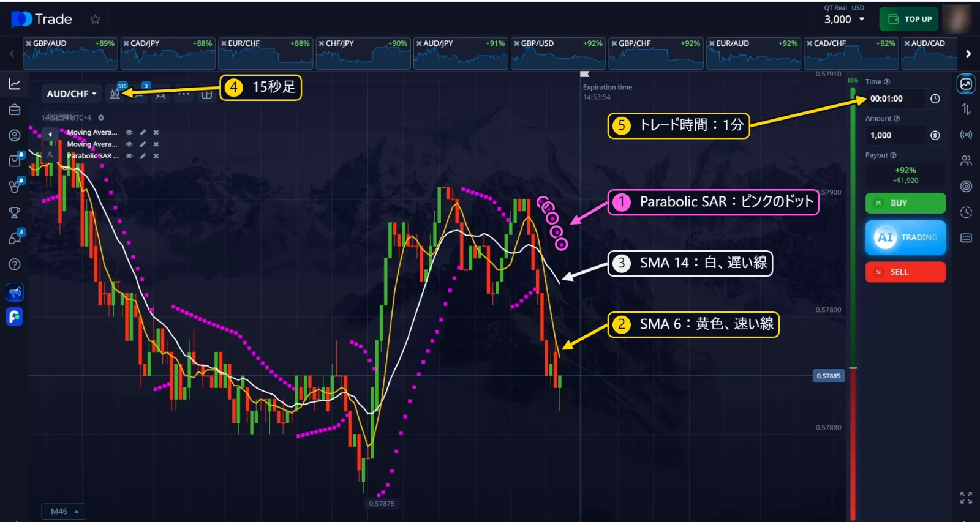Toggle visibility of the top Moving Average
Image resolution: width=980 pixels, height=522 pixels.
pyautogui.click(x=129, y=132)
